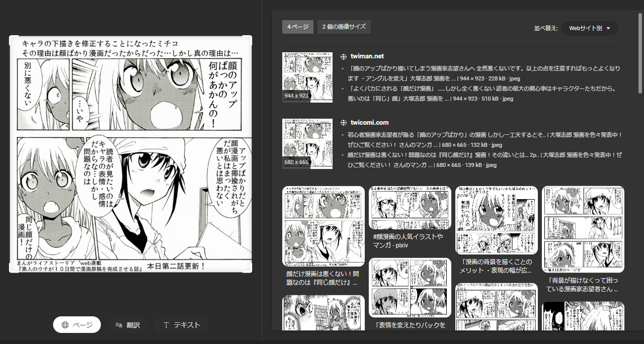
Task: Open the 顔だけ漫画は悪くない result thumbnail
Action: coord(323,226)
